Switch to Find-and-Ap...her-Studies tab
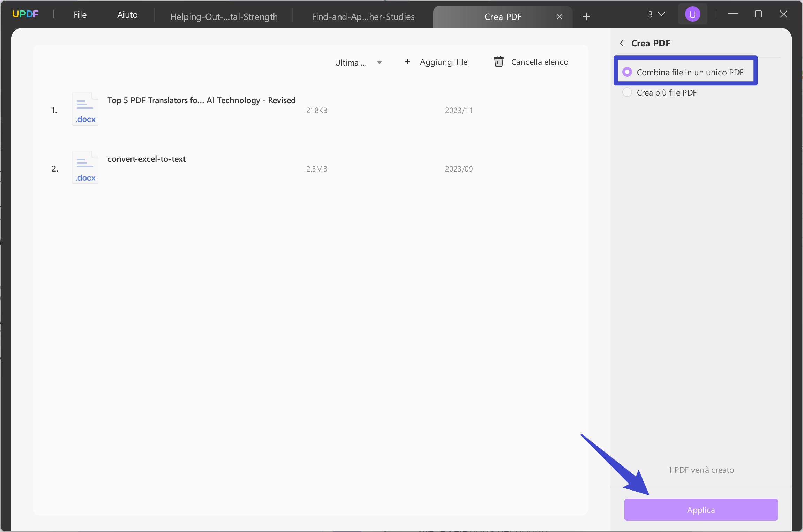 (363, 16)
